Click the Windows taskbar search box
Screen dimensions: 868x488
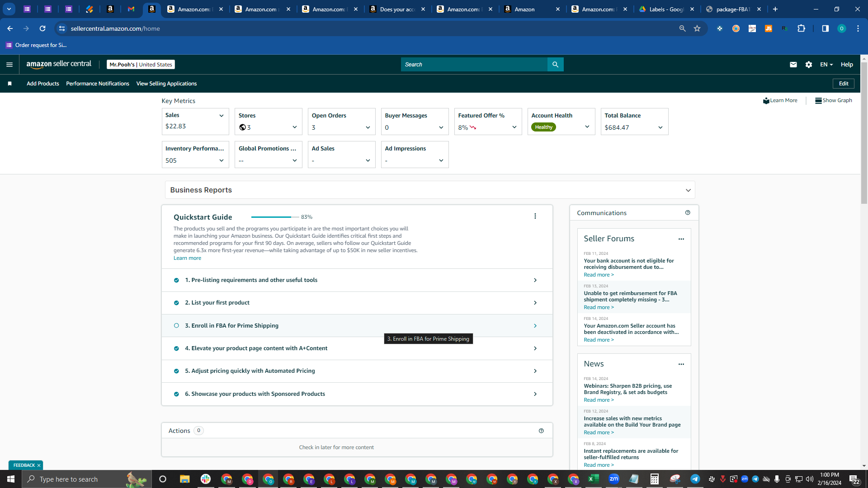pyautogui.click(x=86, y=479)
